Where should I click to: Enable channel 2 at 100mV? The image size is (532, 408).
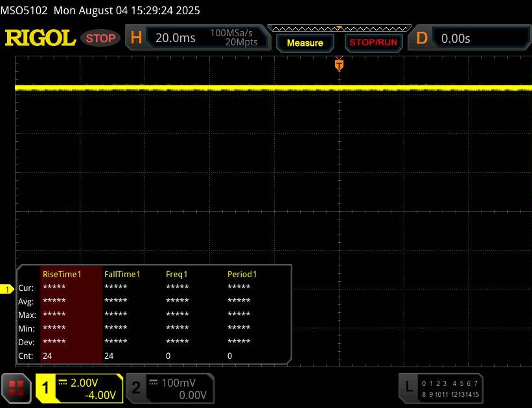click(x=170, y=389)
